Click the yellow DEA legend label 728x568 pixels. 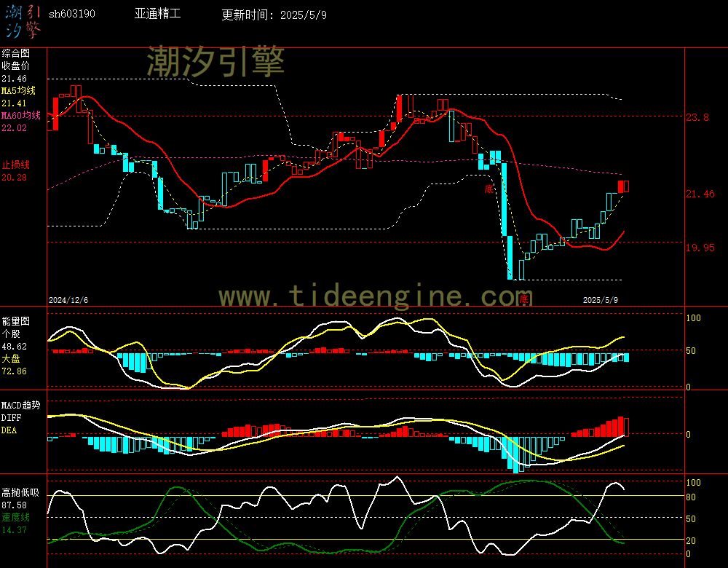click(x=9, y=430)
